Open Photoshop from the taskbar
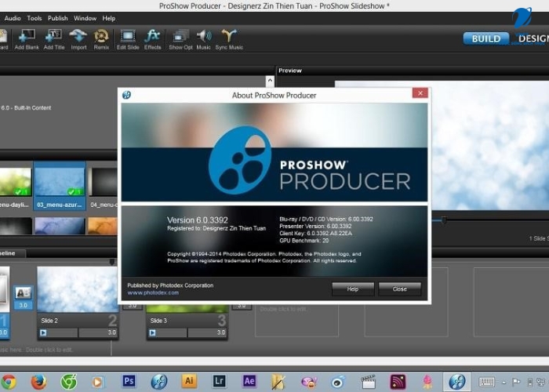 [129, 381]
